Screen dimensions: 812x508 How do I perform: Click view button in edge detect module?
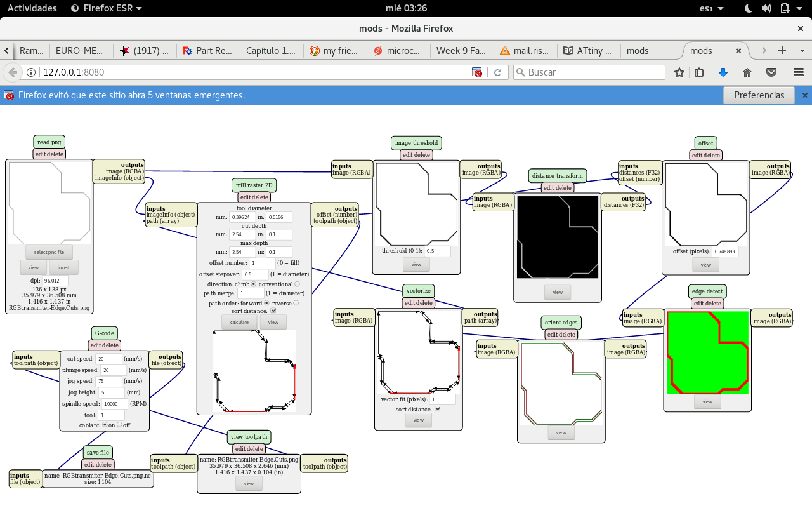click(707, 401)
